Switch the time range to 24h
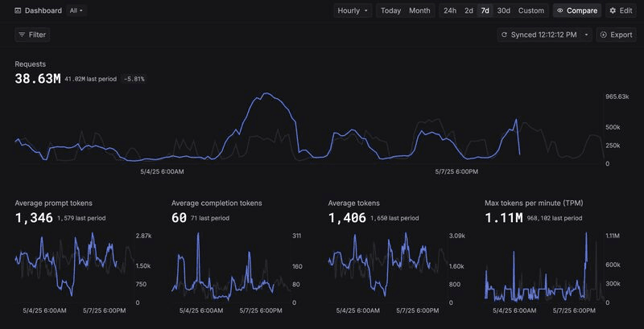This screenshot has height=329, width=644. [x=450, y=10]
